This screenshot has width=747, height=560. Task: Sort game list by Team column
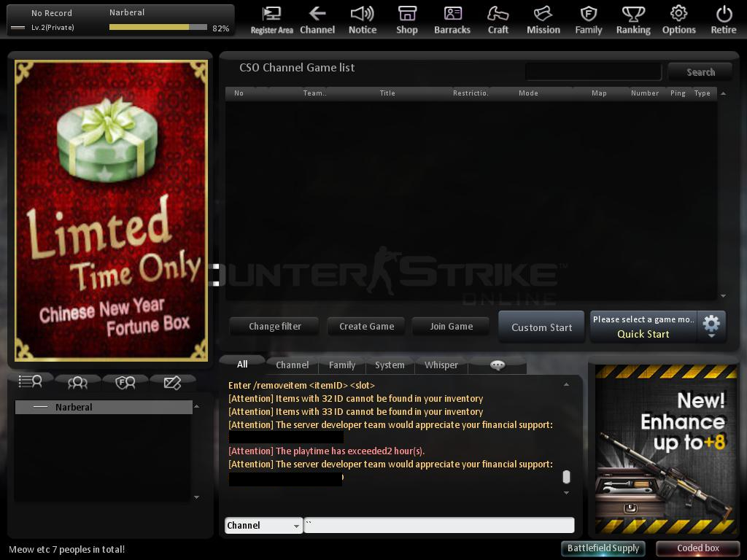[x=314, y=93]
